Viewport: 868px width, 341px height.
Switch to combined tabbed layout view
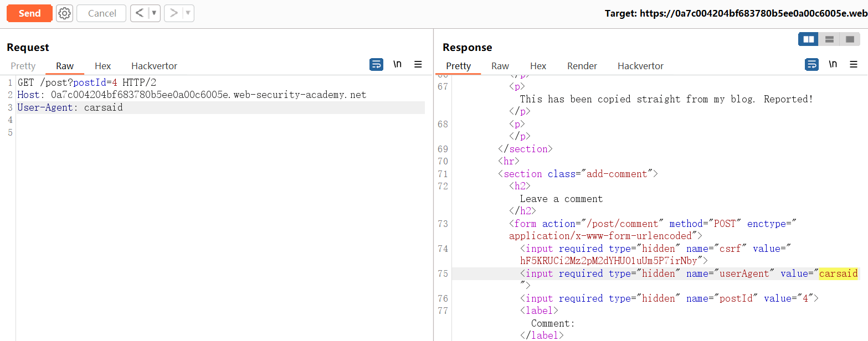pos(849,39)
